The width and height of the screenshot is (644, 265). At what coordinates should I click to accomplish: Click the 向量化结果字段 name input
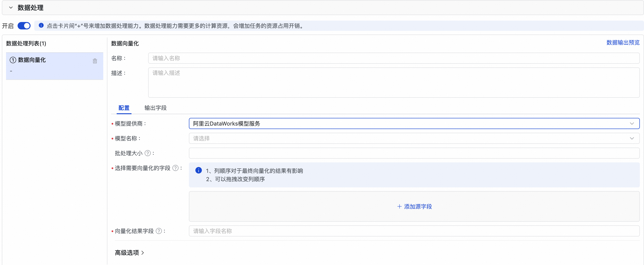tap(414, 231)
